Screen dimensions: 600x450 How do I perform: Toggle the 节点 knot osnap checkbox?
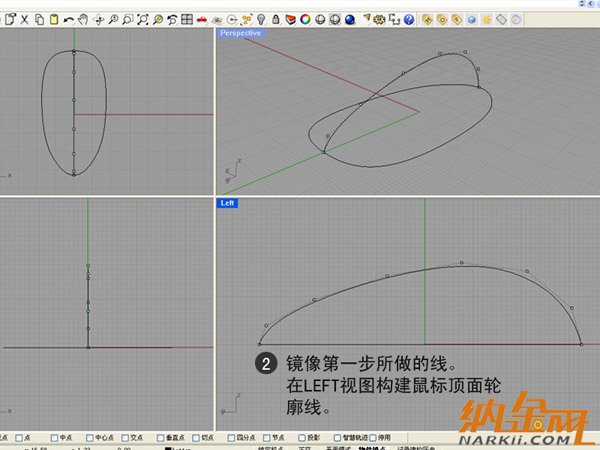click(267, 438)
